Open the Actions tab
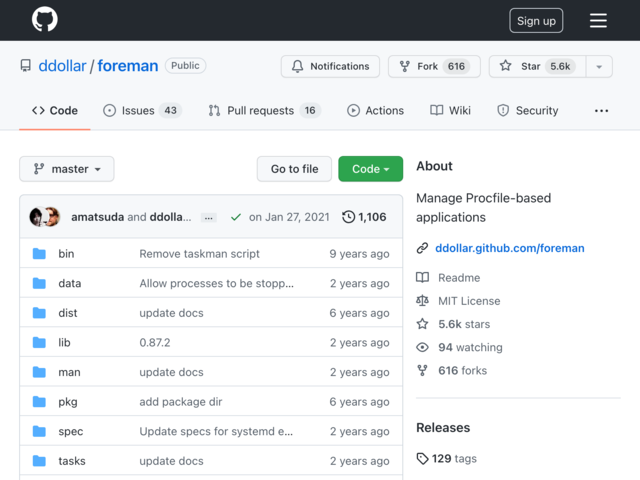This screenshot has width=640, height=480. 375,111
